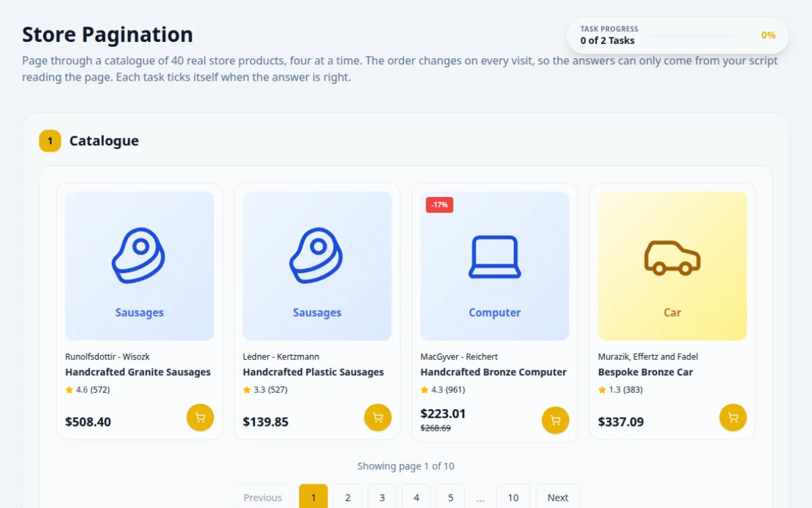Add Handcrafted Plastic Sausages to cart
Screen dimensions: 812x508
(x=378, y=417)
